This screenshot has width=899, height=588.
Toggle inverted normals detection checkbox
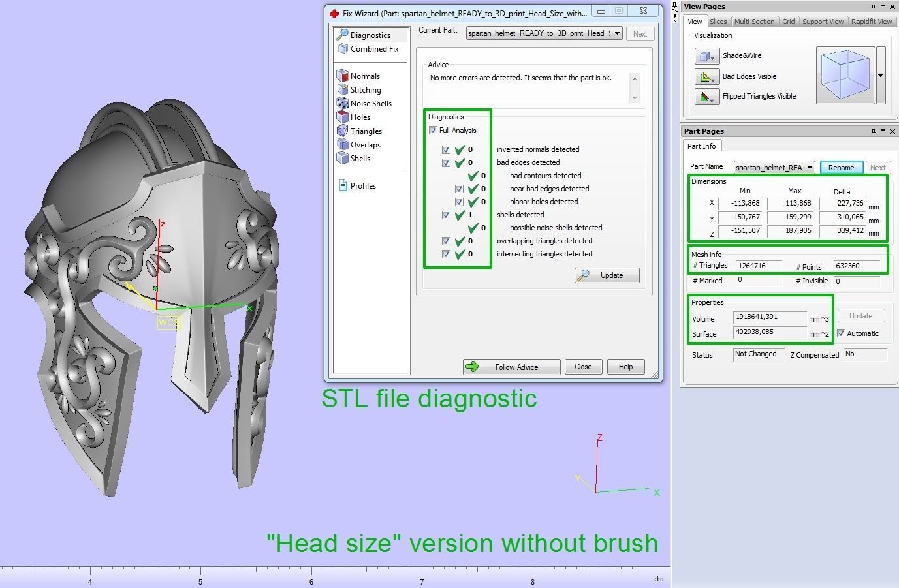(x=446, y=149)
